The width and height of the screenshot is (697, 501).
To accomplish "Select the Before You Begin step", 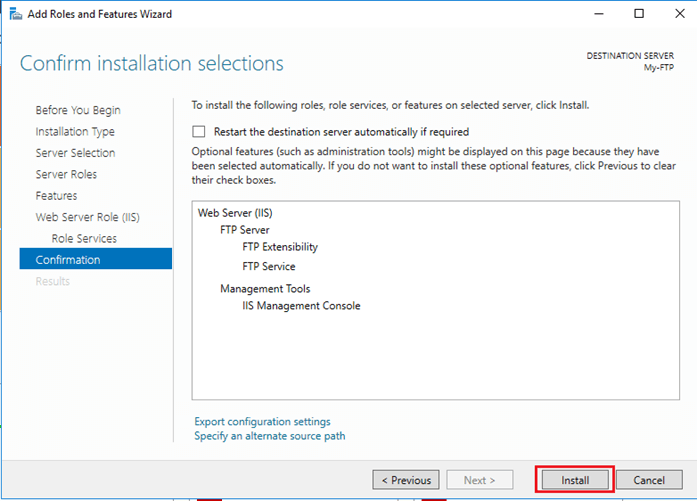I will pos(78,110).
